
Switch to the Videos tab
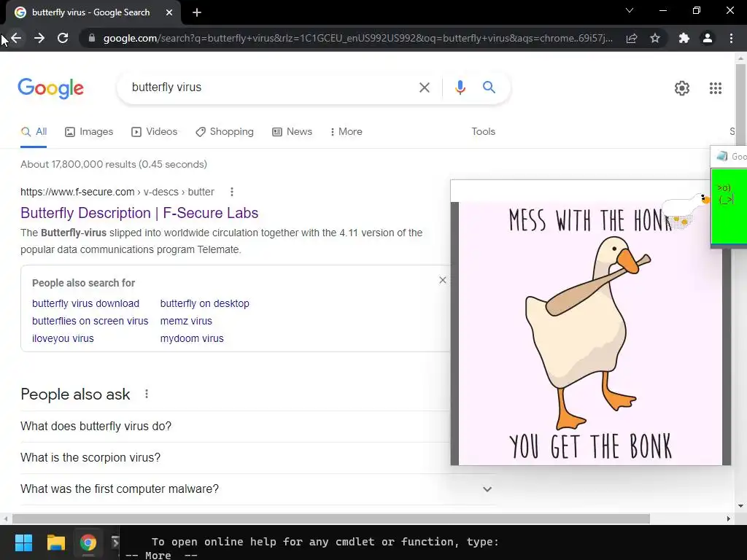155,132
